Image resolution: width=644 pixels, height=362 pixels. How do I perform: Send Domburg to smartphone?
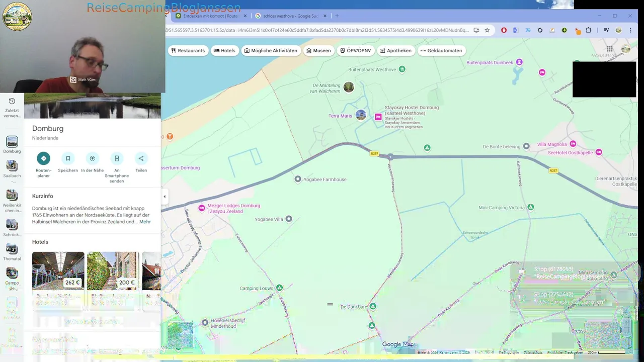[117, 158]
